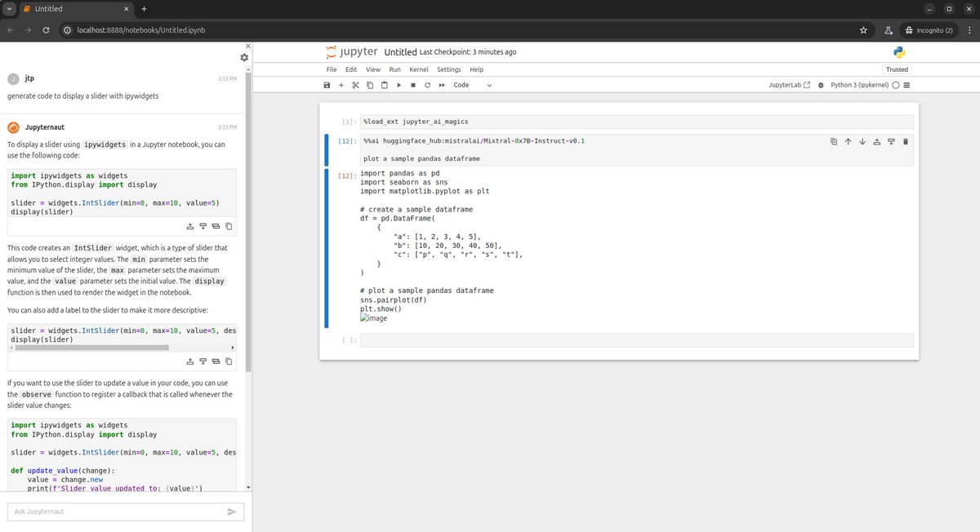Replace active cell with first slider code block
This screenshot has height=532, width=980.
tap(216, 226)
